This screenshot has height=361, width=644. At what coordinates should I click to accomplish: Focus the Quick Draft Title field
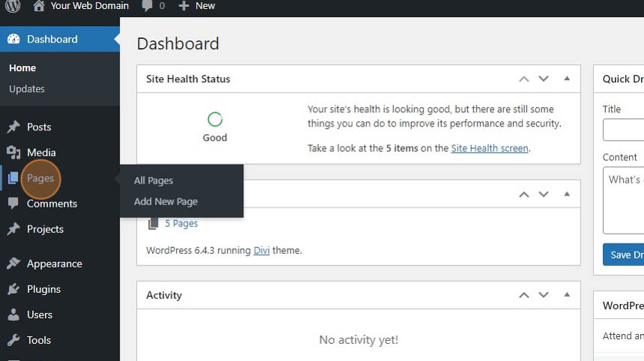point(624,130)
